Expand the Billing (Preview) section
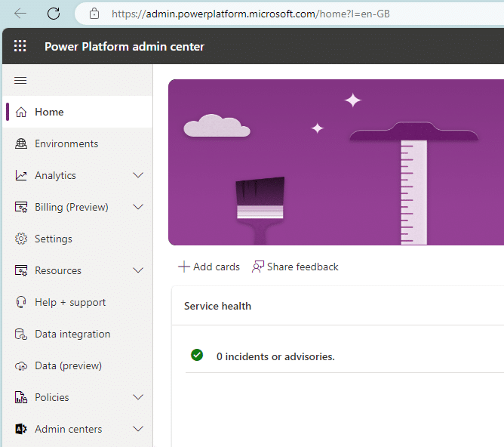504x447 pixels. coord(138,207)
